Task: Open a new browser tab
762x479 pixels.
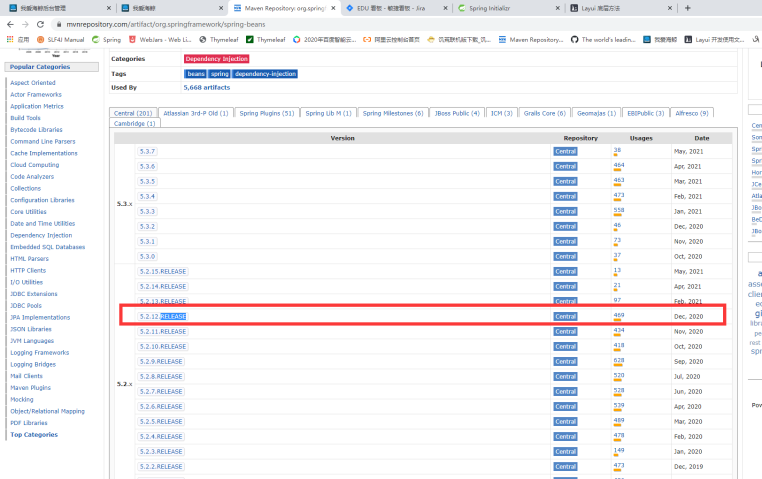Action: coord(687,8)
